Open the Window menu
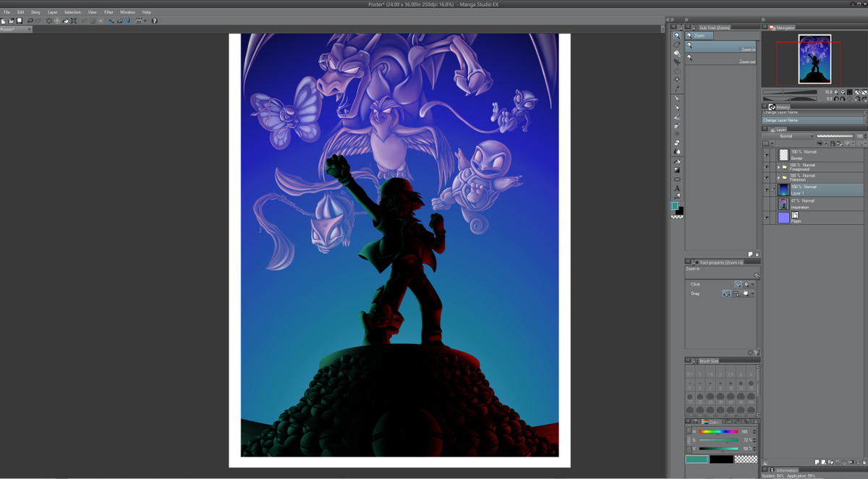Screen dimensions: 868x479 127,12
